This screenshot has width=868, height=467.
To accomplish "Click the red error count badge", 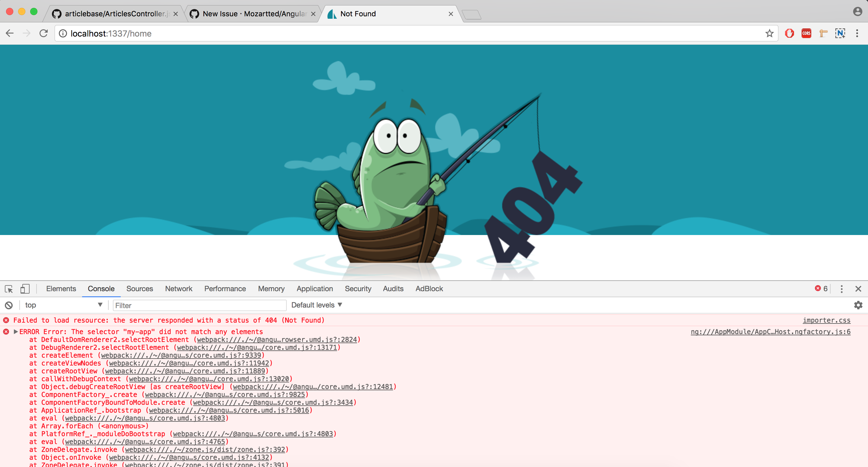I will point(821,289).
